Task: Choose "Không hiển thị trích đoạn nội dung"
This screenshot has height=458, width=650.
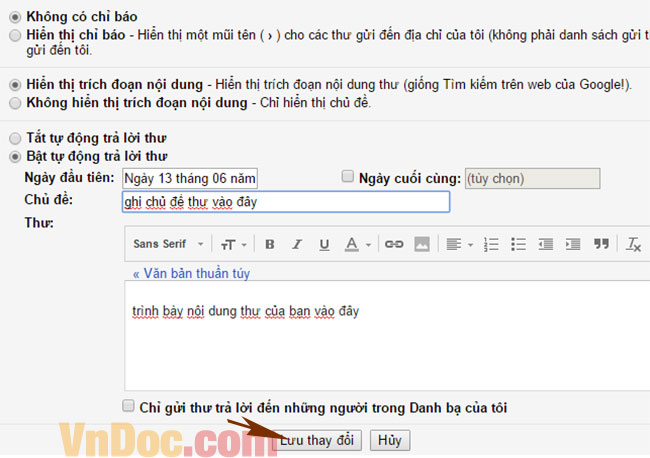Action: click(15, 103)
